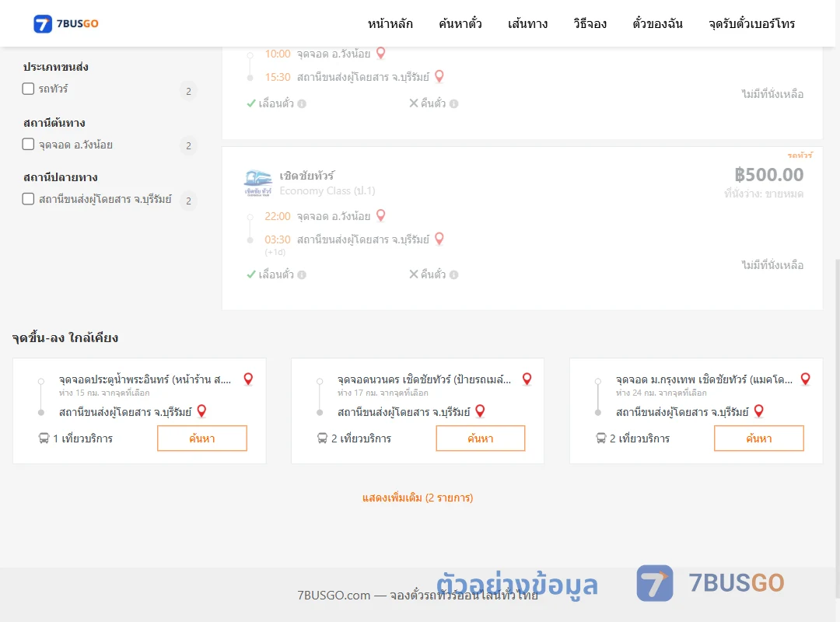
Task: Click จุดขึ้น-ลง ใกล้เคียง heading
Action: click(65, 338)
